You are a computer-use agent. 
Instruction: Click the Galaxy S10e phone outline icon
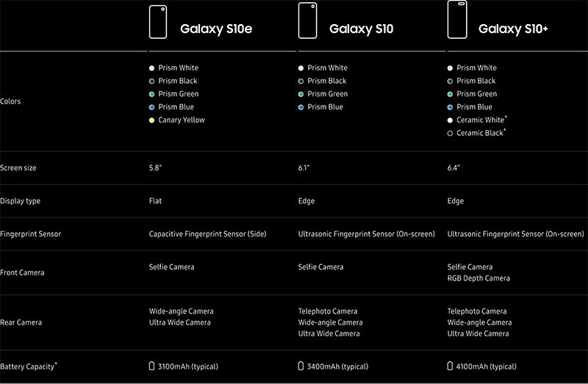coord(159,21)
